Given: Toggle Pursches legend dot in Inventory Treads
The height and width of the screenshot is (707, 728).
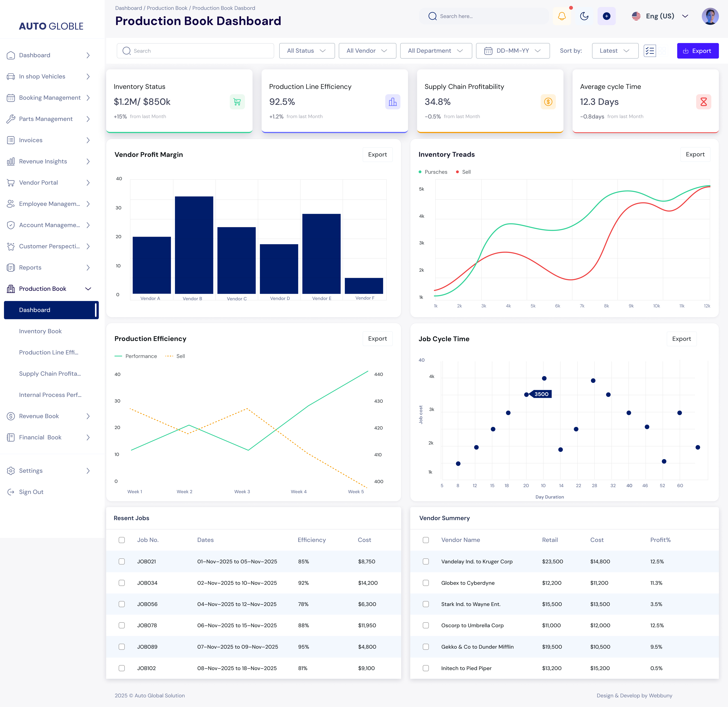Looking at the screenshot, I should click(420, 172).
